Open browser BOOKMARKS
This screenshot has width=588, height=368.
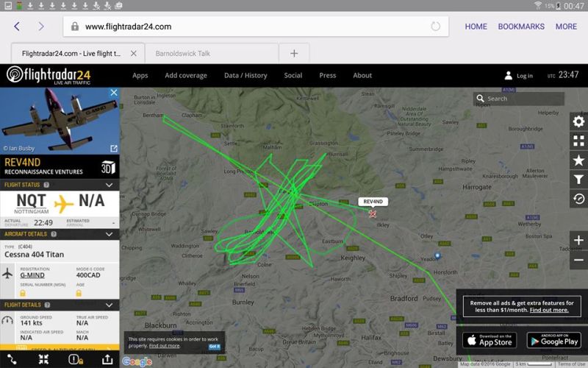pos(521,26)
